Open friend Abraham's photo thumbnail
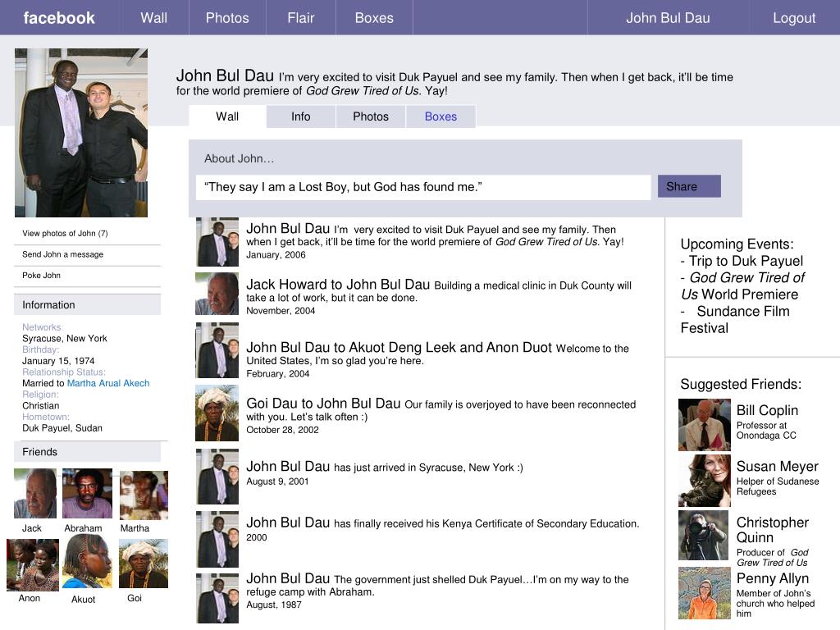The width and height of the screenshot is (840, 630). coord(87,493)
